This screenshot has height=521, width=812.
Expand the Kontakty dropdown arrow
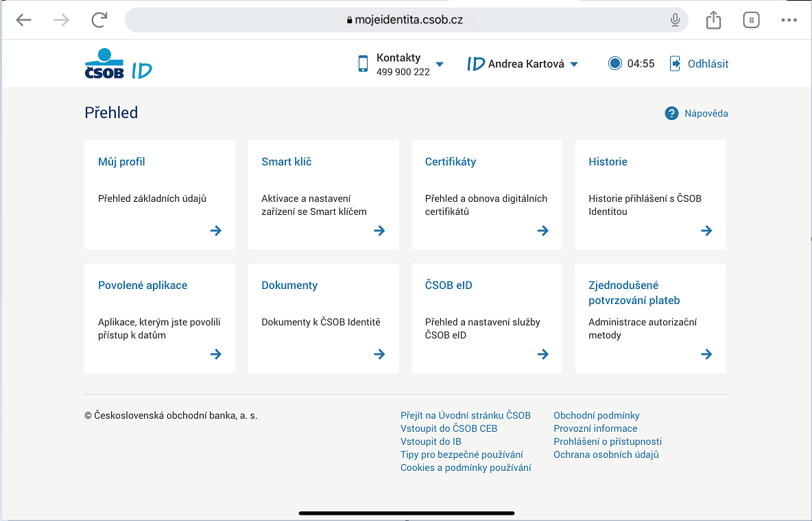point(440,65)
